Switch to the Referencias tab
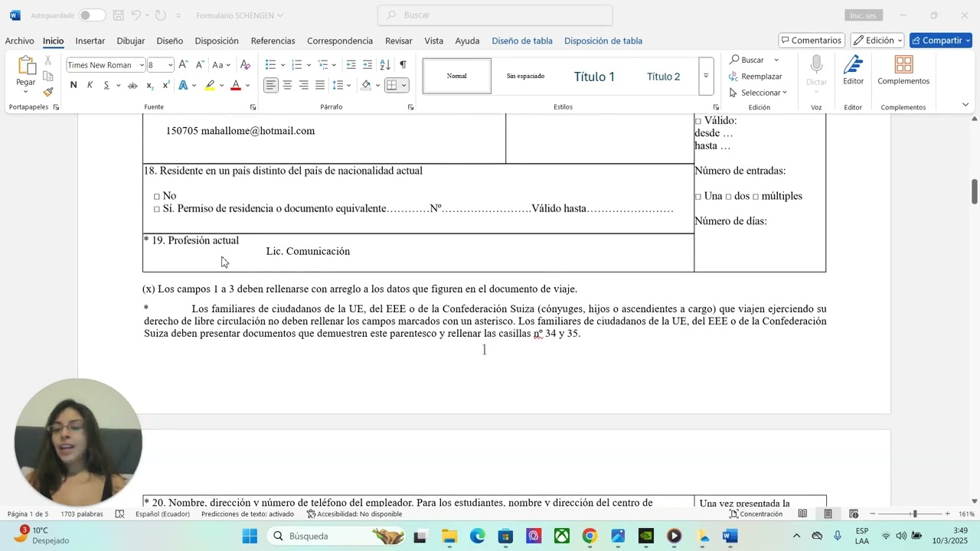This screenshot has width=980, height=551. pos(273,41)
